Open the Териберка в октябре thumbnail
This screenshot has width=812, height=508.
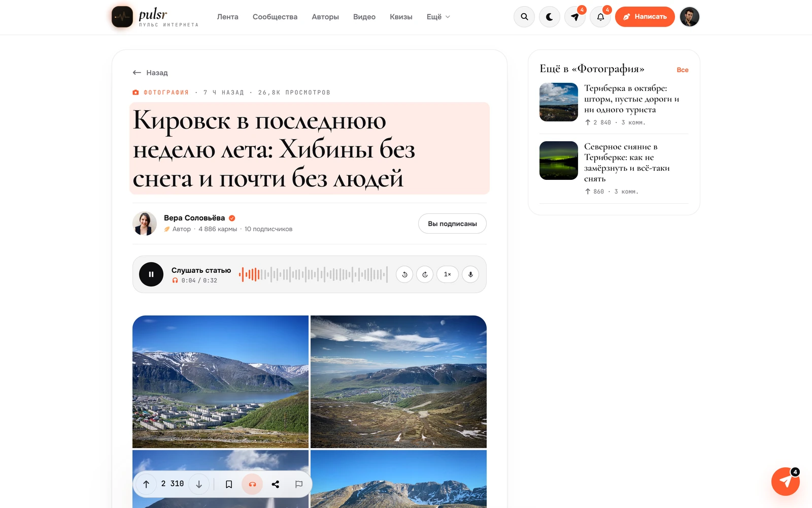tap(559, 102)
